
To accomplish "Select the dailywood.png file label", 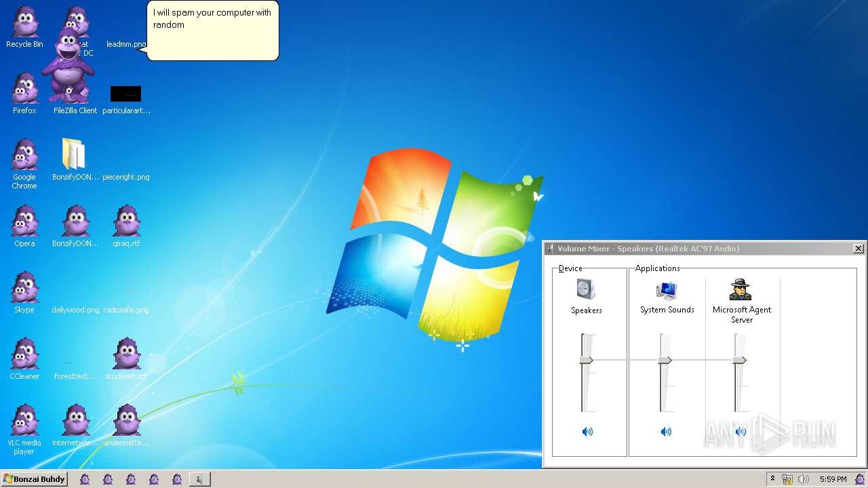I will [75, 310].
